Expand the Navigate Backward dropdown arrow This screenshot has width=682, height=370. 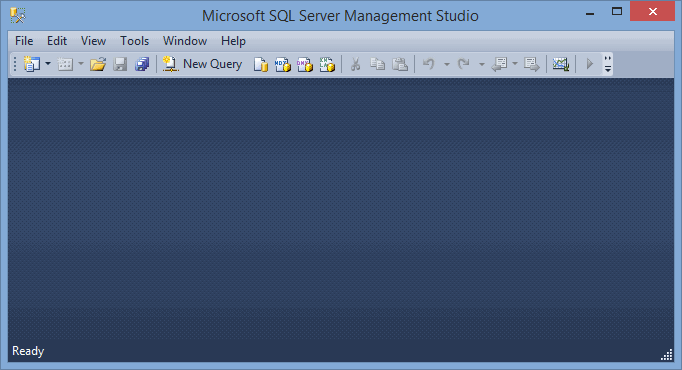[x=515, y=64]
